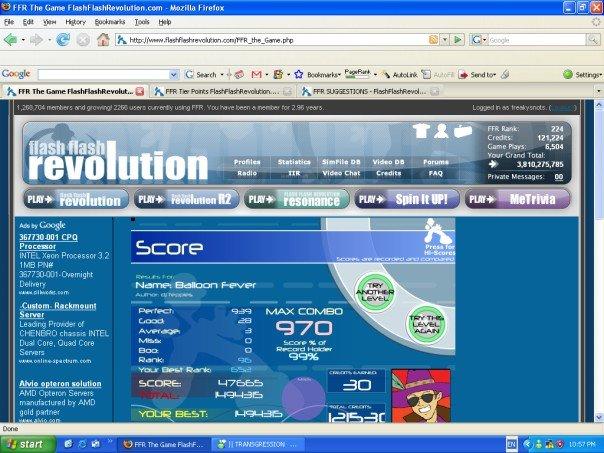Switch to the TRANSGRESSION taskbar window
The image size is (604, 453).
257,445
